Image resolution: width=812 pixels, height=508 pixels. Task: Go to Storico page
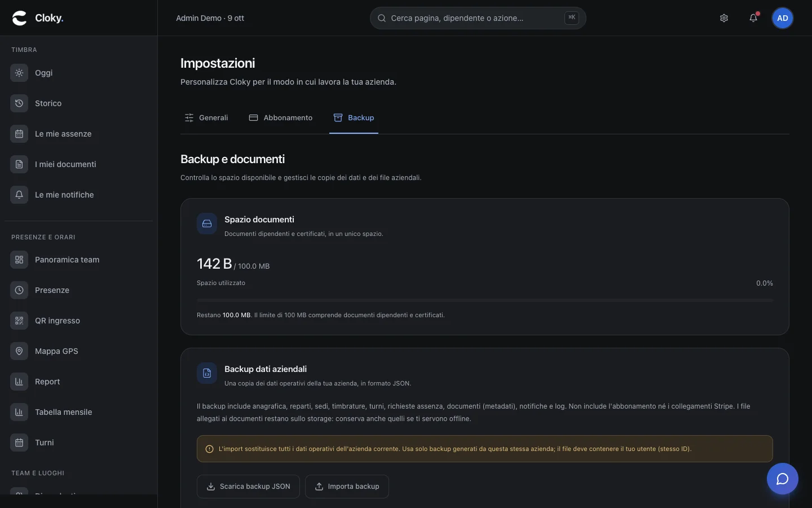[x=78, y=103]
